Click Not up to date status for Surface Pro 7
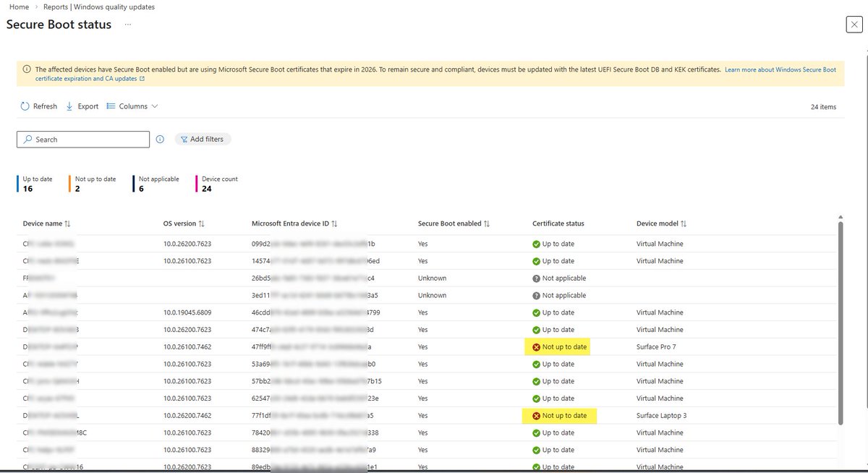This screenshot has height=473, width=868. (x=560, y=347)
